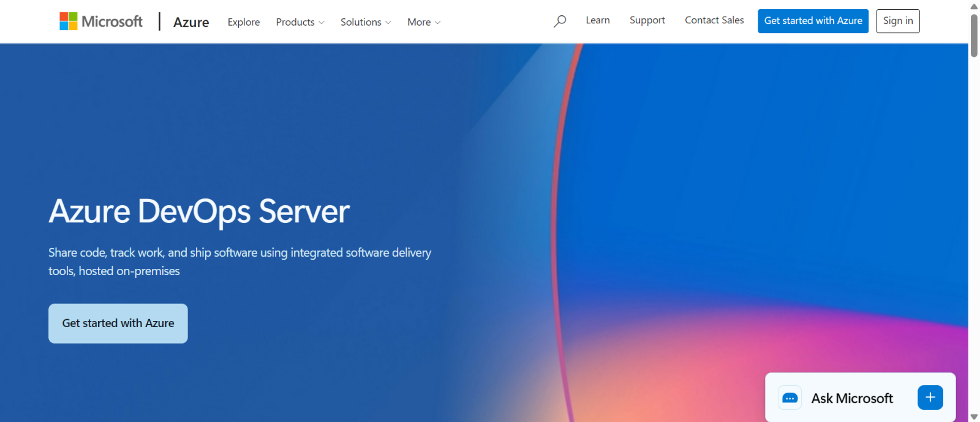Expand the Products dropdown
The image size is (980, 422).
click(x=300, y=22)
